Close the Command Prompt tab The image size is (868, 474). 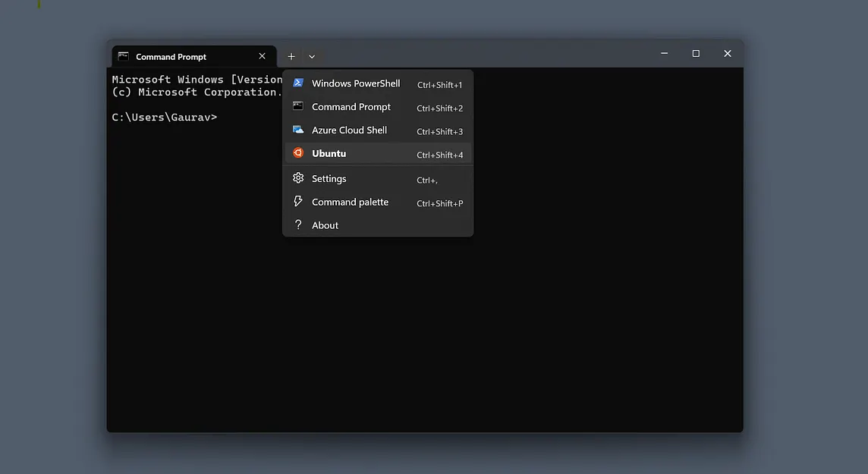click(x=262, y=56)
